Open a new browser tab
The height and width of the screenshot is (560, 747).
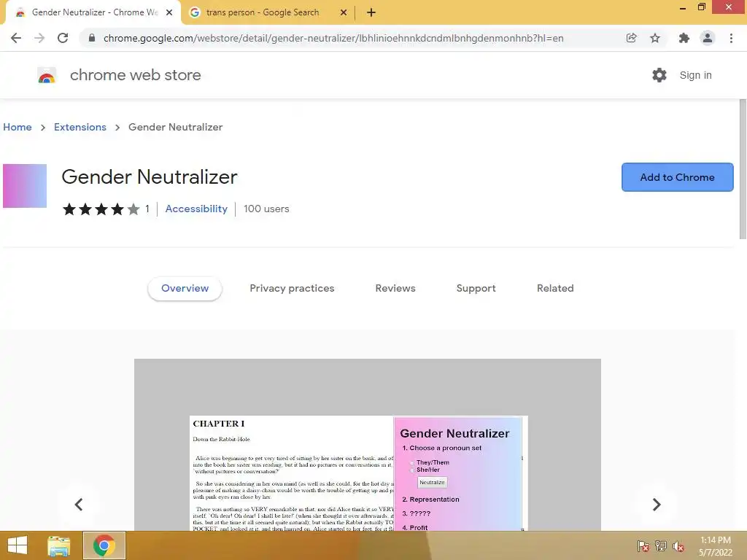tap(371, 12)
